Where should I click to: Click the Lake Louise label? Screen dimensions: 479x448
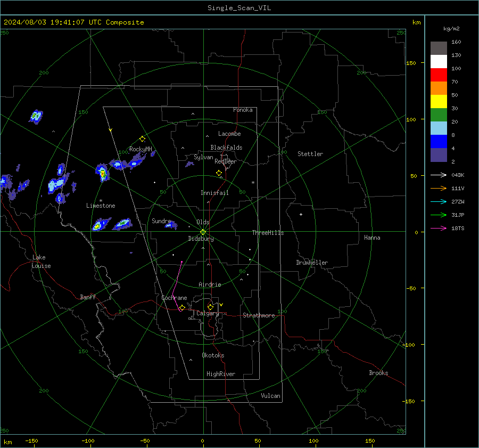point(41,262)
